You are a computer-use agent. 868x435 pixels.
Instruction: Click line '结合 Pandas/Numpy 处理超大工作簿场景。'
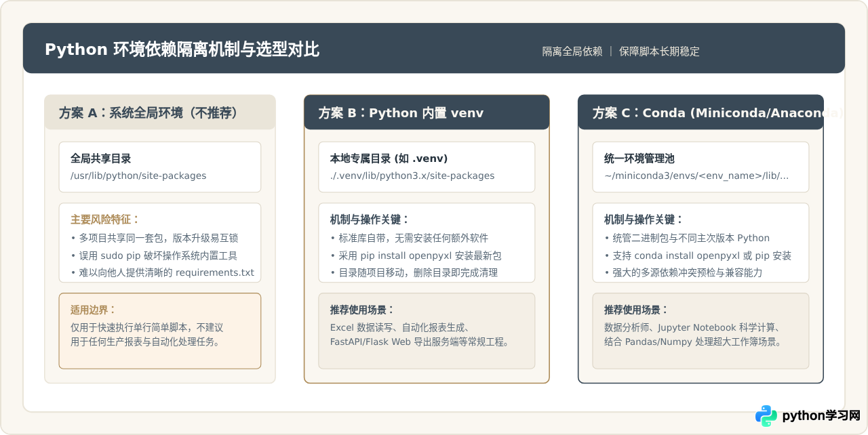693,342
